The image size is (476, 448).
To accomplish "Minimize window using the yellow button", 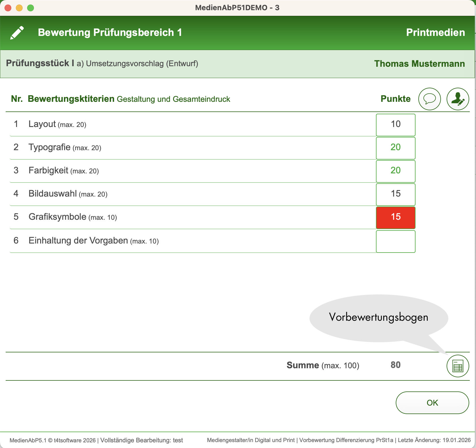I will [x=19, y=8].
